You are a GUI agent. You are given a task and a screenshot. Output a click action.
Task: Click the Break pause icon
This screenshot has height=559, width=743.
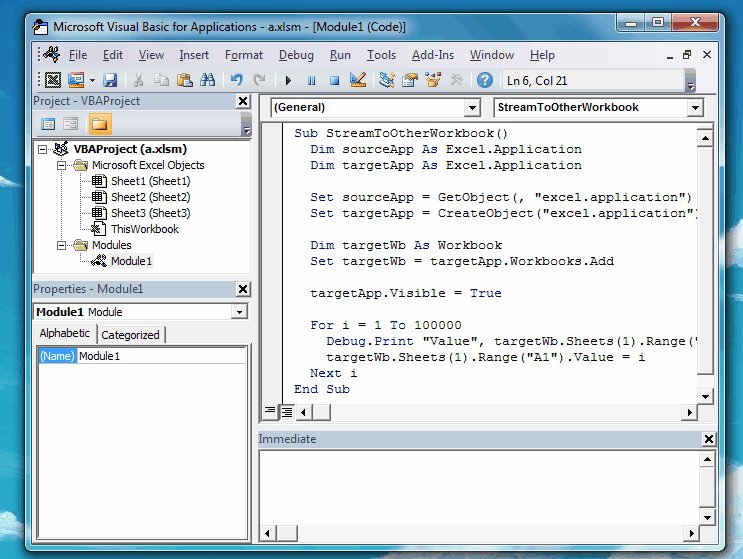point(311,80)
